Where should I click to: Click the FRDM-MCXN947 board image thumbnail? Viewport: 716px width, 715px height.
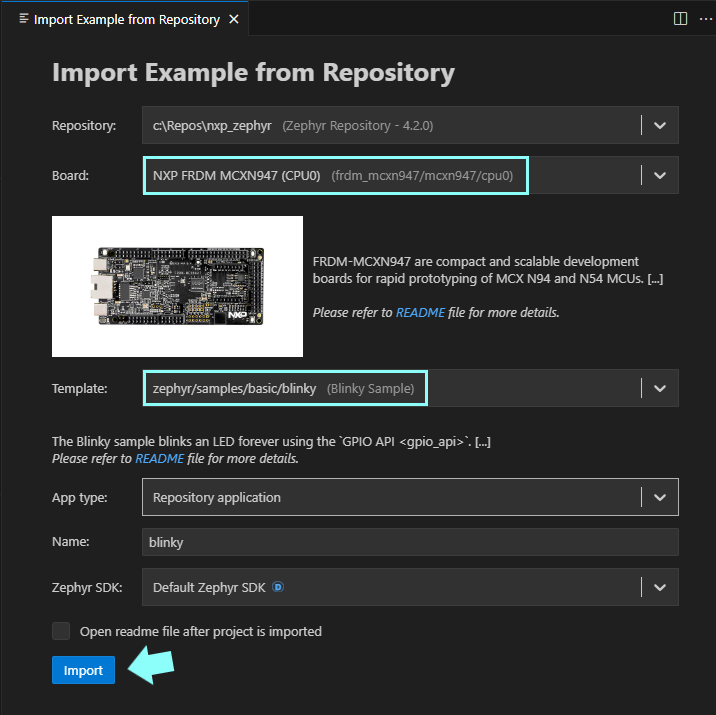(177, 286)
